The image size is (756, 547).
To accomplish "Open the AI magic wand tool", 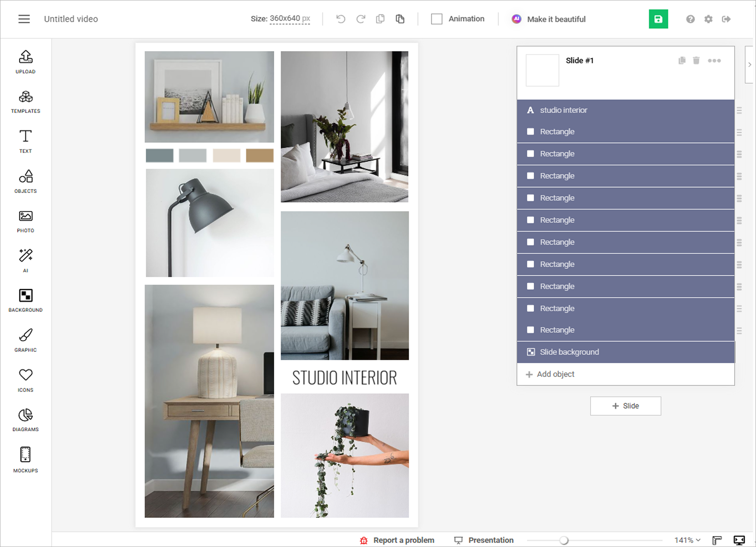I will tap(26, 260).
